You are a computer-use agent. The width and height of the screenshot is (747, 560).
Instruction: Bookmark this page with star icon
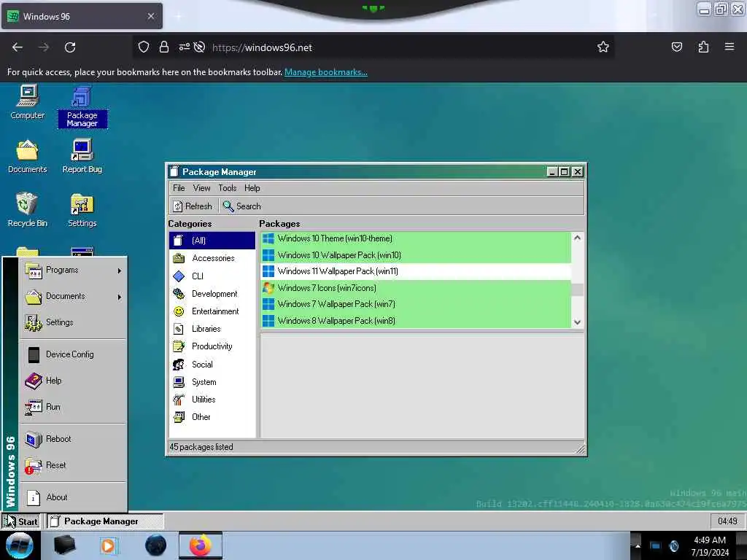point(603,47)
